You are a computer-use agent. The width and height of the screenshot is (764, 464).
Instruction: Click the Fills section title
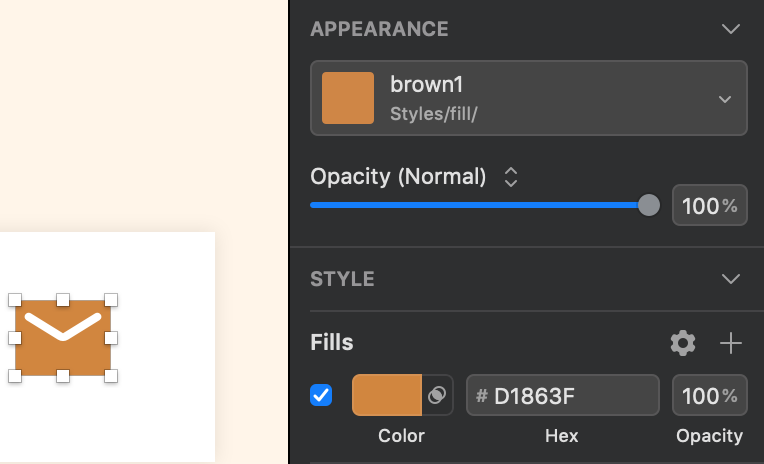coord(332,343)
